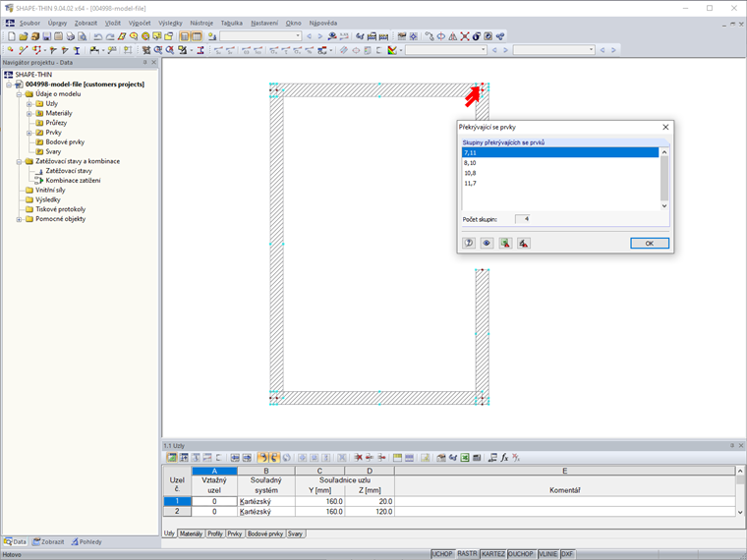
Task: Click the printer icon in the toolbar
Action: pyautogui.click(x=70, y=36)
